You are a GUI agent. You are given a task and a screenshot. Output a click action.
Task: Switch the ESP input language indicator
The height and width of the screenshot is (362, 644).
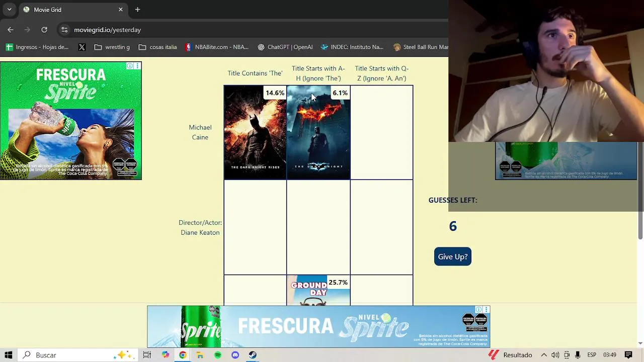point(592,355)
